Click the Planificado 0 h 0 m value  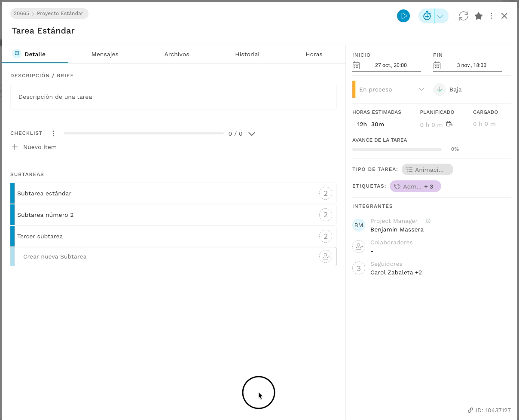click(431, 125)
